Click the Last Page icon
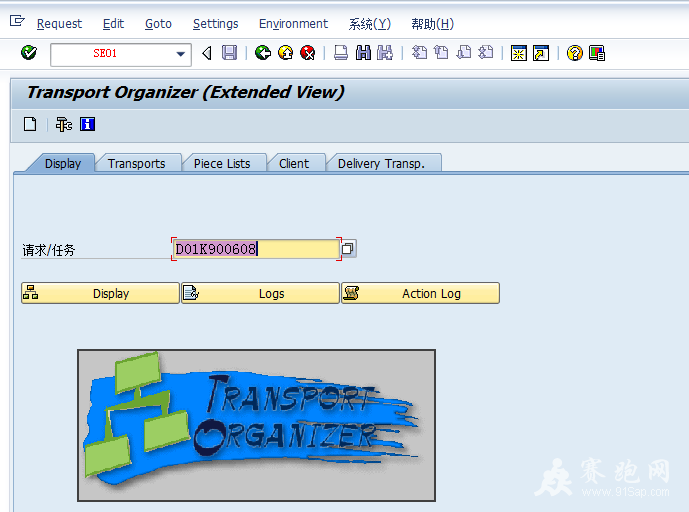 tap(486, 53)
